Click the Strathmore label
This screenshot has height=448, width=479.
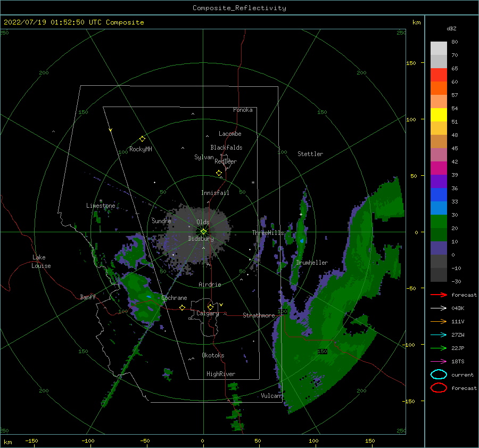(x=259, y=315)
